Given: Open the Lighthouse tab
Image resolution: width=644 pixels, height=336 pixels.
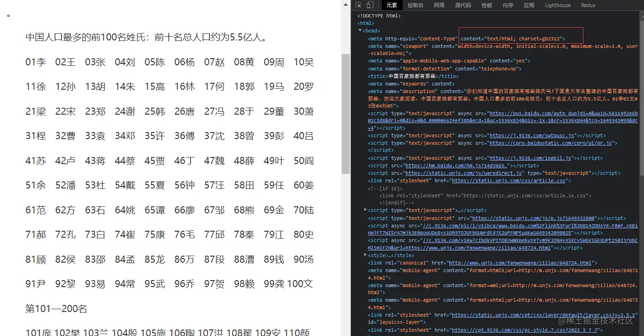Looking at the screenshot, I should pyautogui.click(x=558, y=5).
